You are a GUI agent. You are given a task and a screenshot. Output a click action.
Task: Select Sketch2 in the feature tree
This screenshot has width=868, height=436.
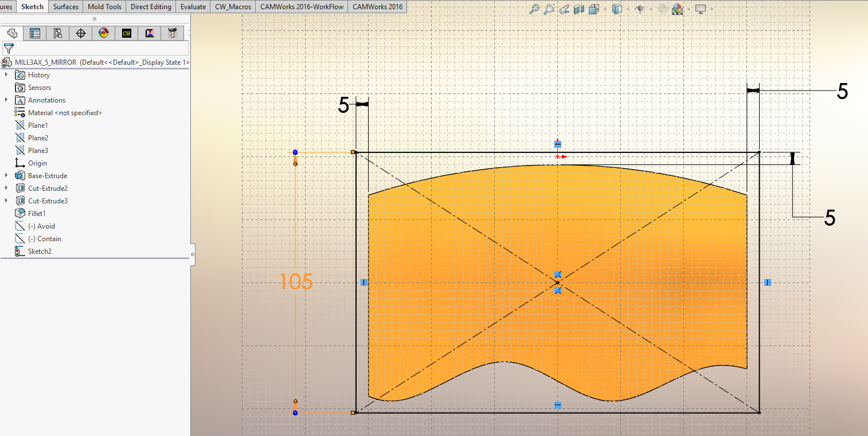tap(40, 252)
